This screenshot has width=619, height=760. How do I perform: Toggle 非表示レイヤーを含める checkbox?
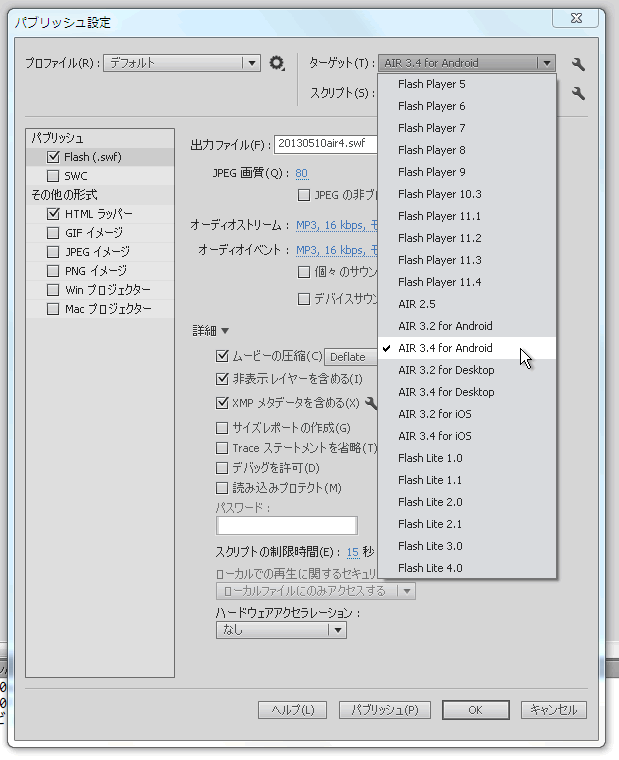point(222,379)
